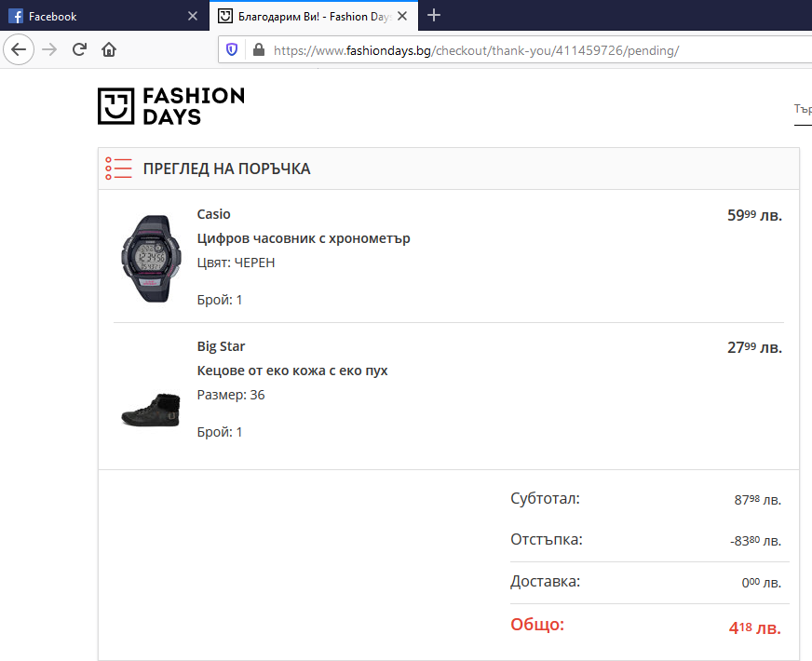Click the Casio brand name
The image size is (812, 661).
coord(213,214)
